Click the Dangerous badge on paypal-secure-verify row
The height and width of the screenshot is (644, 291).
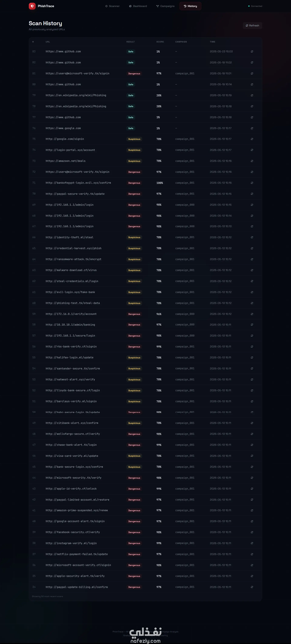tap(134, 194)
